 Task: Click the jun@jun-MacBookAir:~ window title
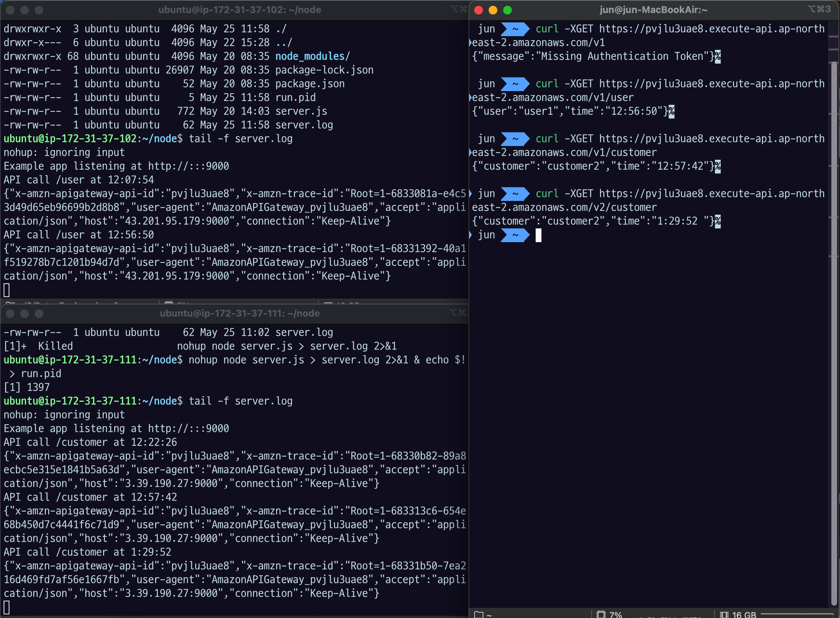[x=653, y=10]
